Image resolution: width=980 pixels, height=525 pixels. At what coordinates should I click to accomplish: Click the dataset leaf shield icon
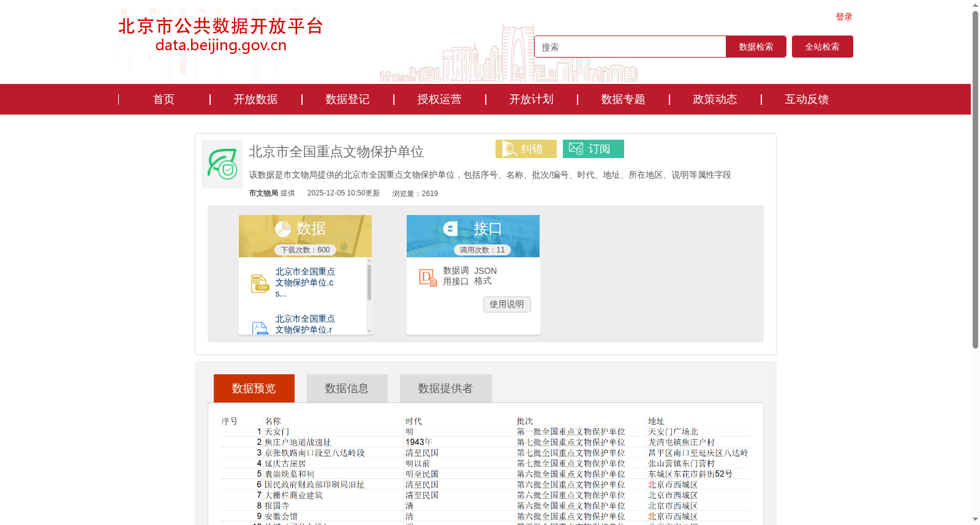[x=222, y=164]
